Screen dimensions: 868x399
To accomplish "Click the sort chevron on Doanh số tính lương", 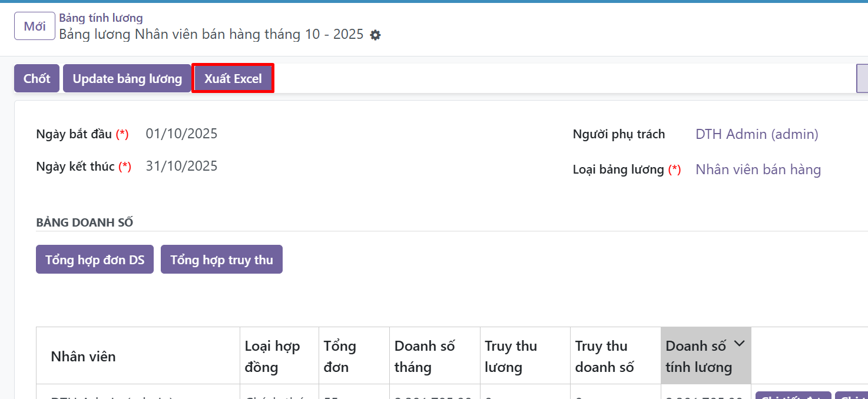I will [x=739, y=344].
